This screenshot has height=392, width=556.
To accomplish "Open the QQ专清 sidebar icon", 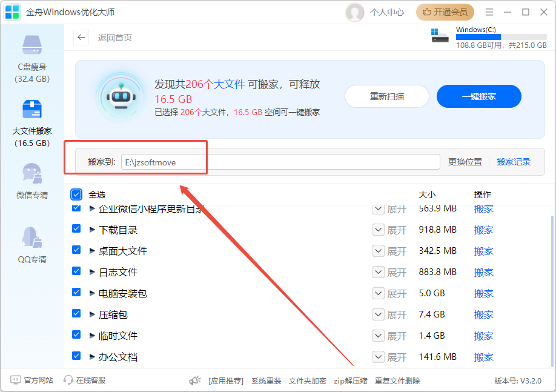I will (32, 237).
